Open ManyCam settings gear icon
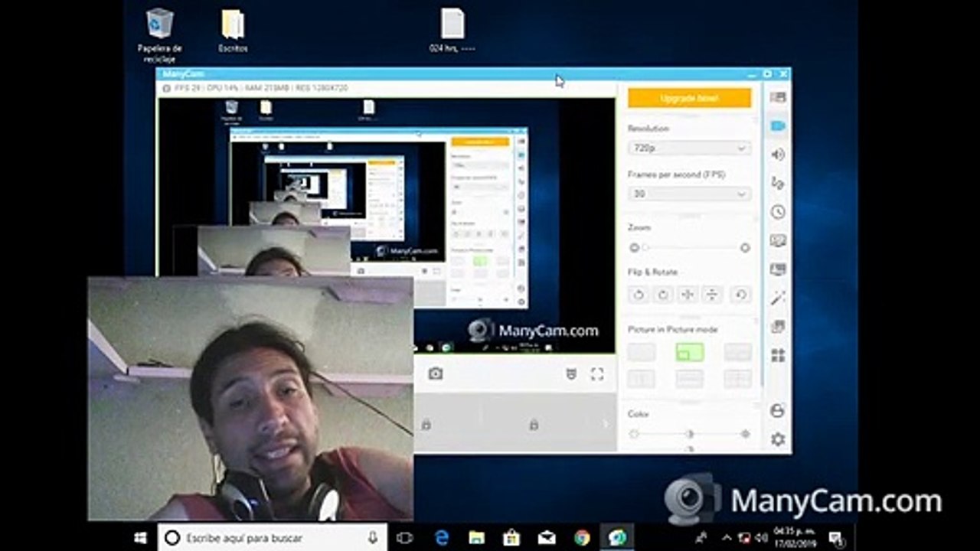 click(x=778, y=439)
